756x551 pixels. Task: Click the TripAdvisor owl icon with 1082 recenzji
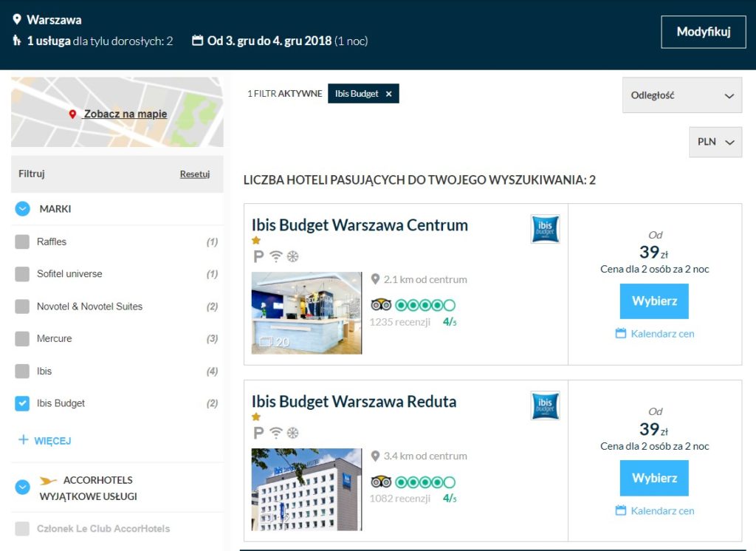tap(381, 482)
